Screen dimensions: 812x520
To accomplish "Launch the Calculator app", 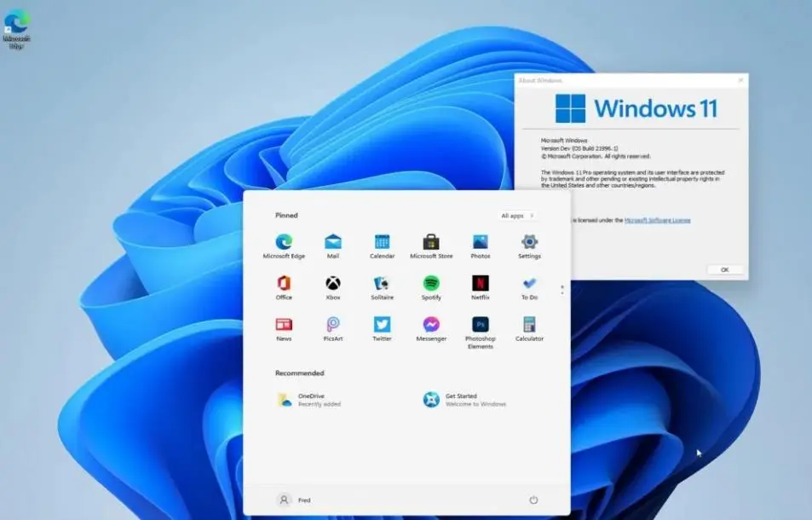I will (x=529, y=329).
